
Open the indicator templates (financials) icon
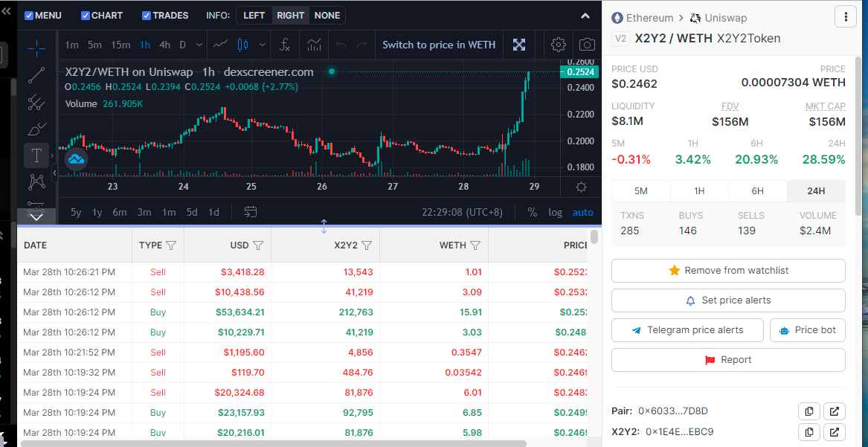(x=314, y=45)
